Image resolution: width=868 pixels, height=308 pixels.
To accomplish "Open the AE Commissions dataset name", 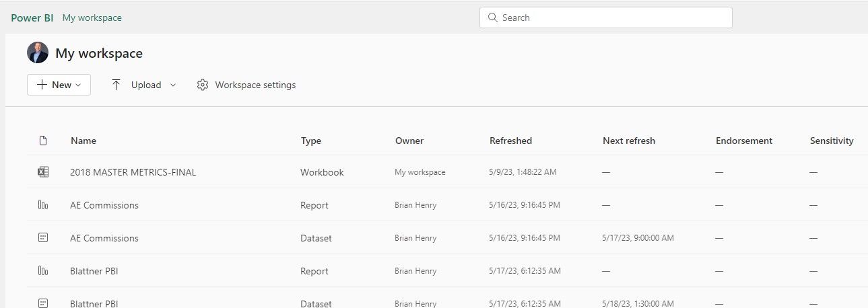I will 104,238.
